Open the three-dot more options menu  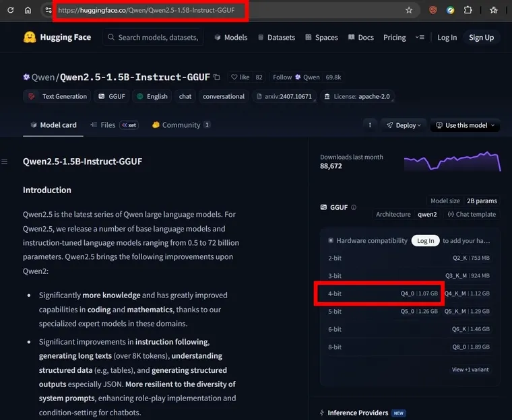point(369,125)
